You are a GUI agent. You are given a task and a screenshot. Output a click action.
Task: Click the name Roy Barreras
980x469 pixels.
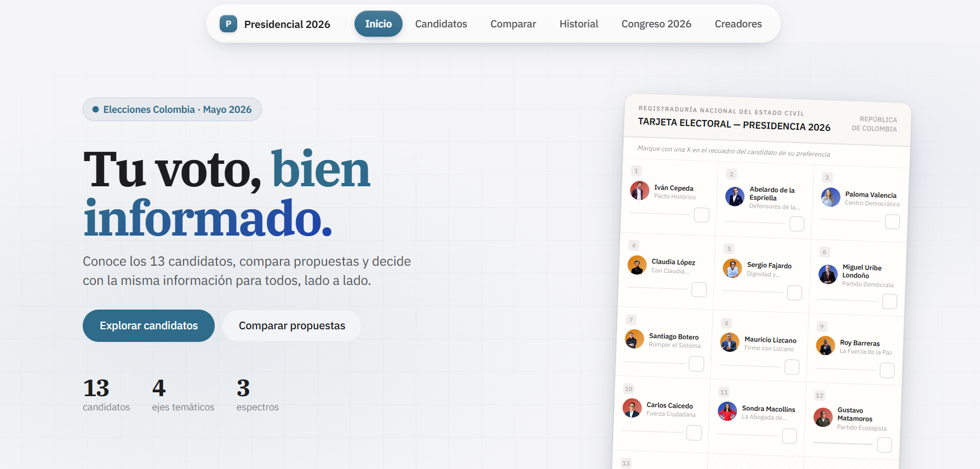[860, 343]
